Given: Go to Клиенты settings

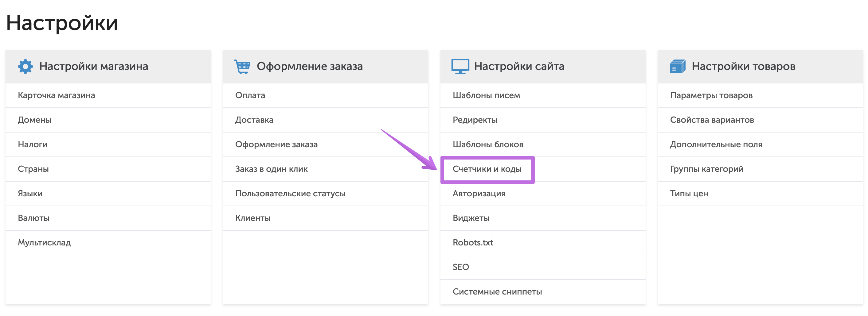Looking at the screenshot, I should click(253, 218).
